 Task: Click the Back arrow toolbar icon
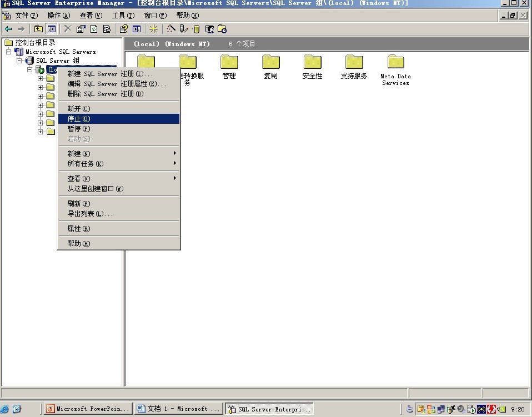(x=8, y=29)
